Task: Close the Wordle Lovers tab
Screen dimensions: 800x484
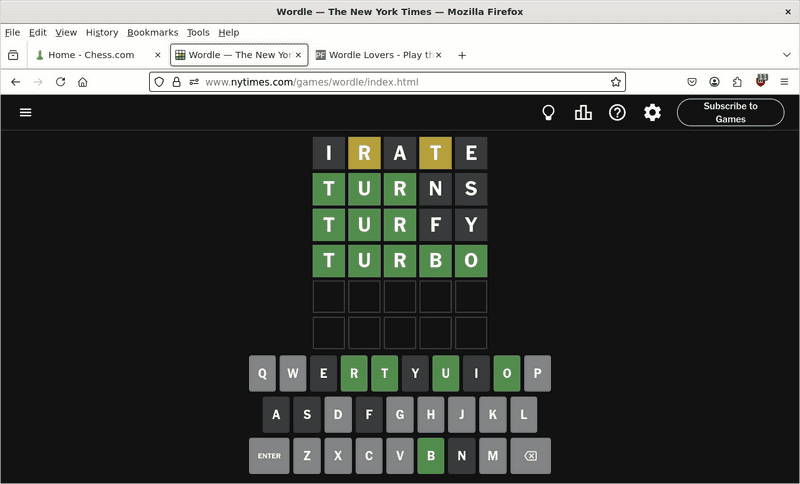Action: [x=438, y=55]
